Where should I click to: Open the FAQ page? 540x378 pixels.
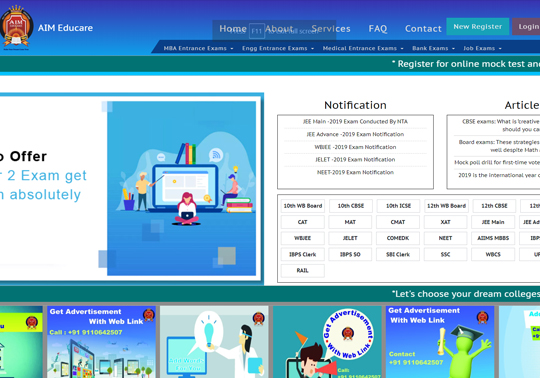click(x=378, y=29)
